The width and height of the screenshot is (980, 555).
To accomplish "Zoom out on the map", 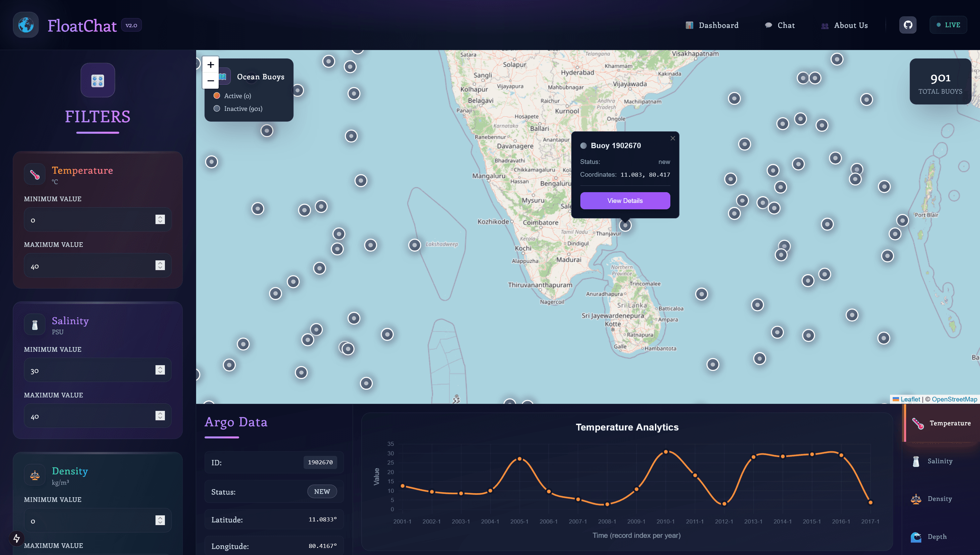I will [210, 80].
